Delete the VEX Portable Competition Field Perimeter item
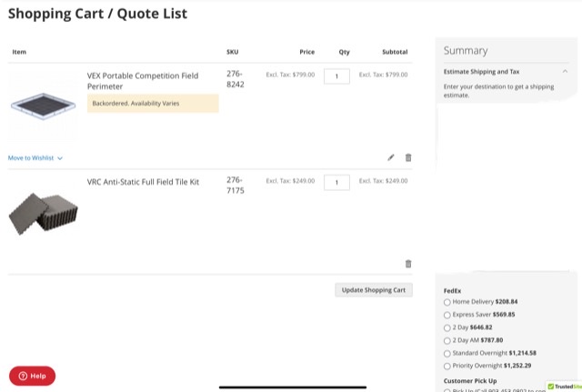The width and height of the screenshot is (582, 392). (408, 157)
